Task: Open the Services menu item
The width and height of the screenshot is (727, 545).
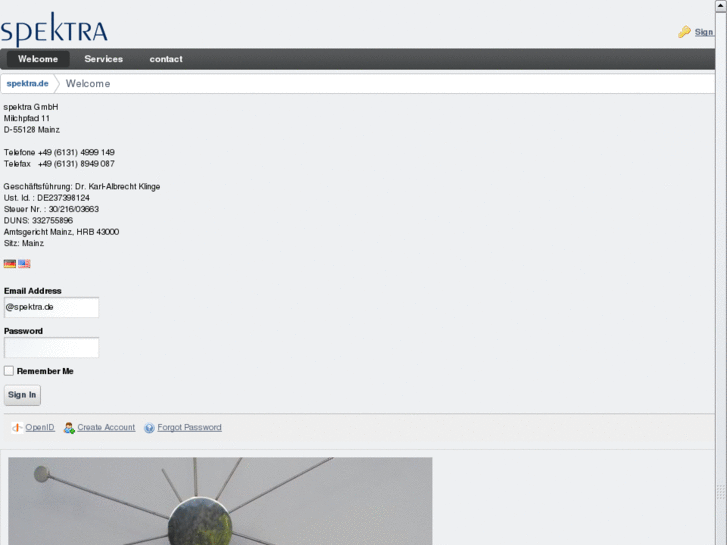Action: tap(103, 59)
